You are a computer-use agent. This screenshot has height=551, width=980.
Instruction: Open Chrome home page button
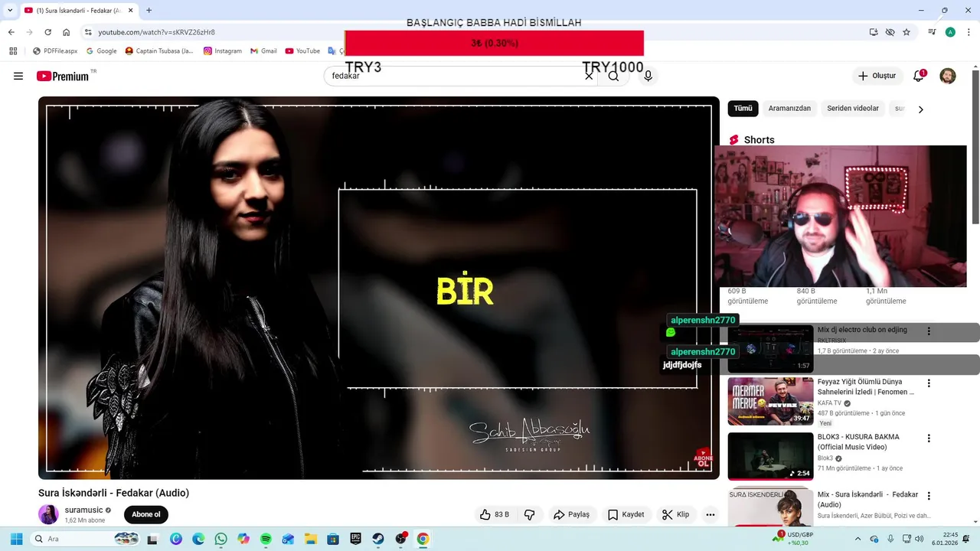[x=66, y=32]
